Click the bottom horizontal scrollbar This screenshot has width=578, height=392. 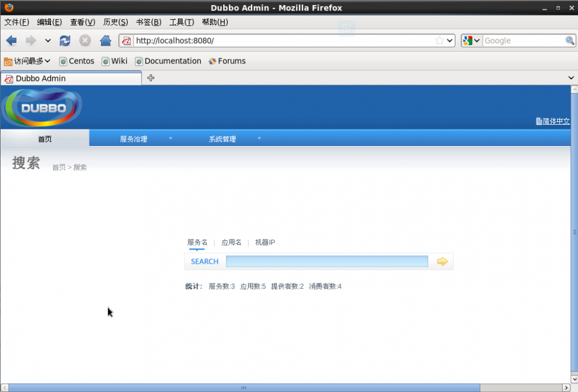coord(243,387)
